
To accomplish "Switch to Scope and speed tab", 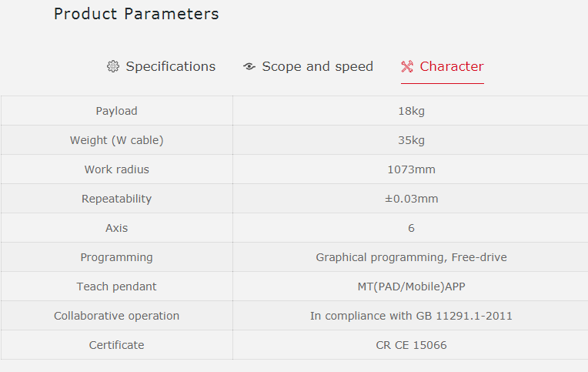I will (317, 66).
